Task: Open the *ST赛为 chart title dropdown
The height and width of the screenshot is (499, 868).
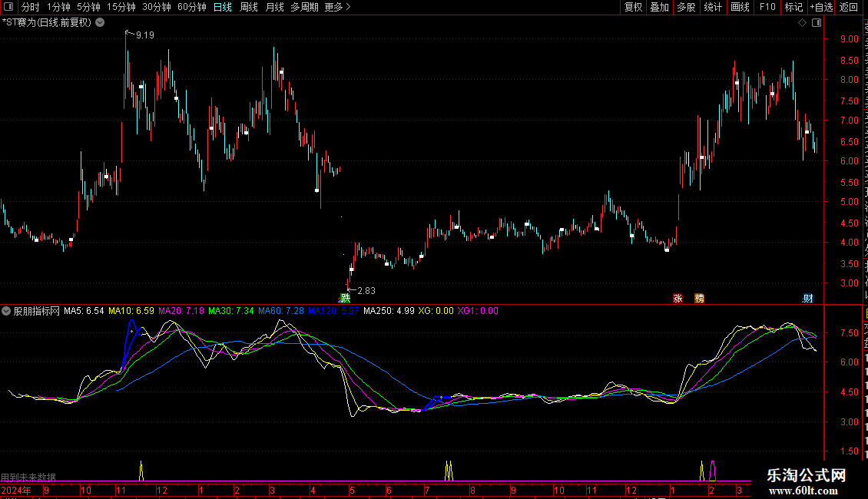Action: tap(100, 23)
